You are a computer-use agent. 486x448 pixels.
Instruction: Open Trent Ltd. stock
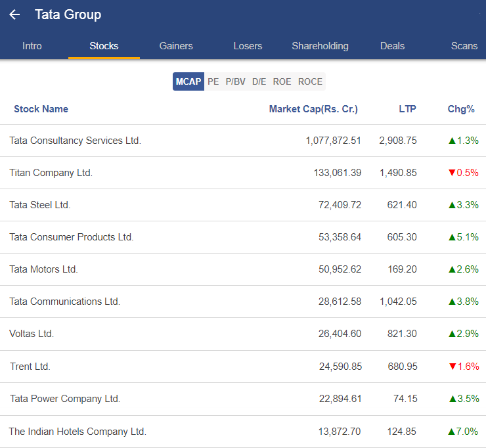(x=30, y=367)
